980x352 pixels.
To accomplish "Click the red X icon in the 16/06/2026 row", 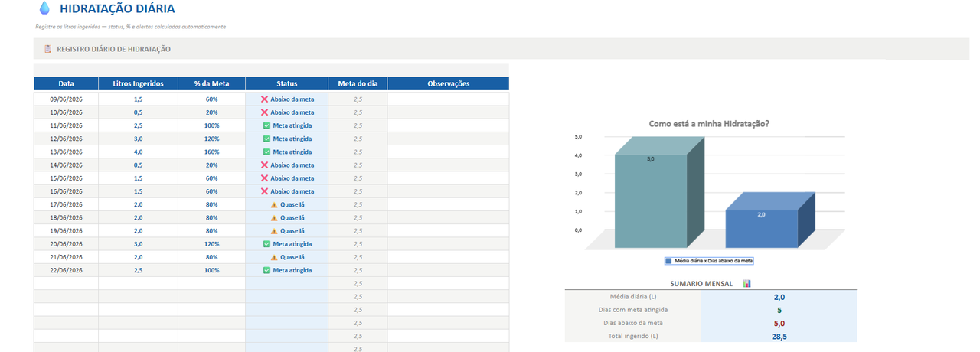I will [x=264, y=191].
